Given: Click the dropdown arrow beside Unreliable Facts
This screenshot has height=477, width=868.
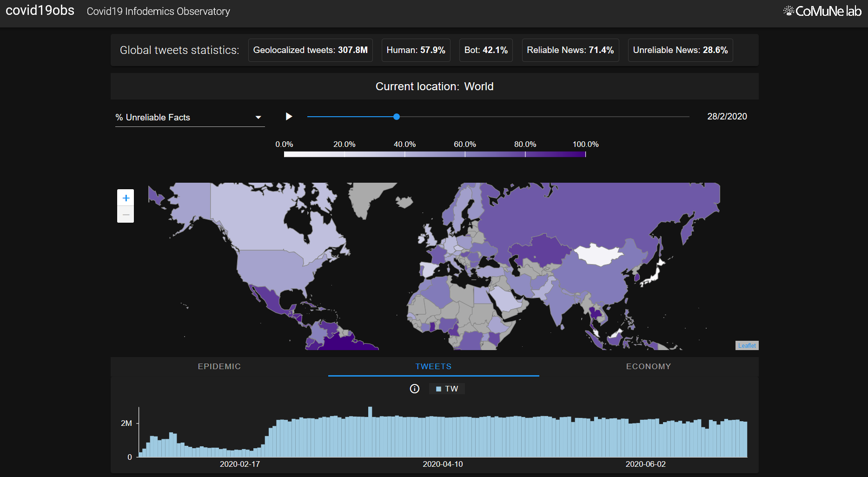Looking at the screenshot, I should pyautogui.click(x=258, y=117).
